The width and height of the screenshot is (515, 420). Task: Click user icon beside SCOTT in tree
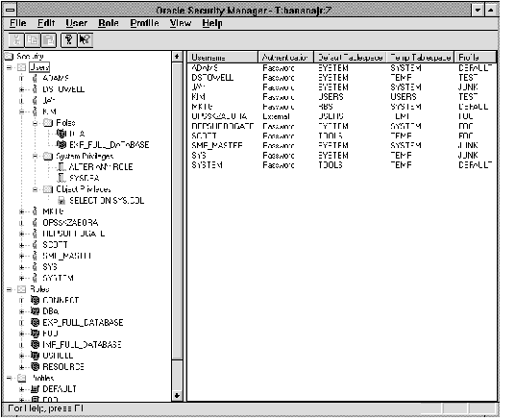35,245
